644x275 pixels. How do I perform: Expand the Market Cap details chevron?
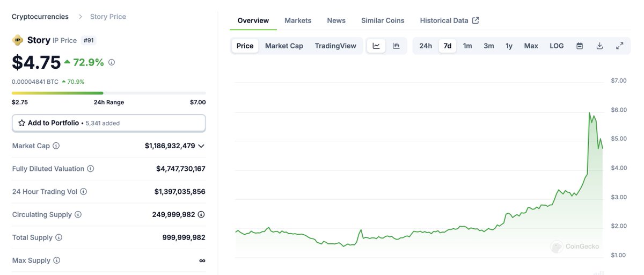coord(201,146)
